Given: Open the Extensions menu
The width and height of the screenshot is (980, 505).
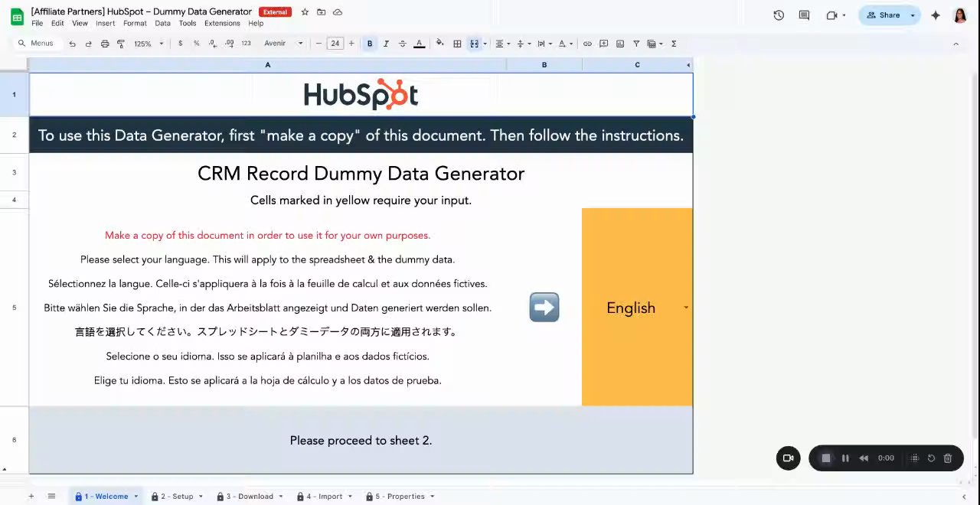Looking at the screenshot, I should 222,24.
